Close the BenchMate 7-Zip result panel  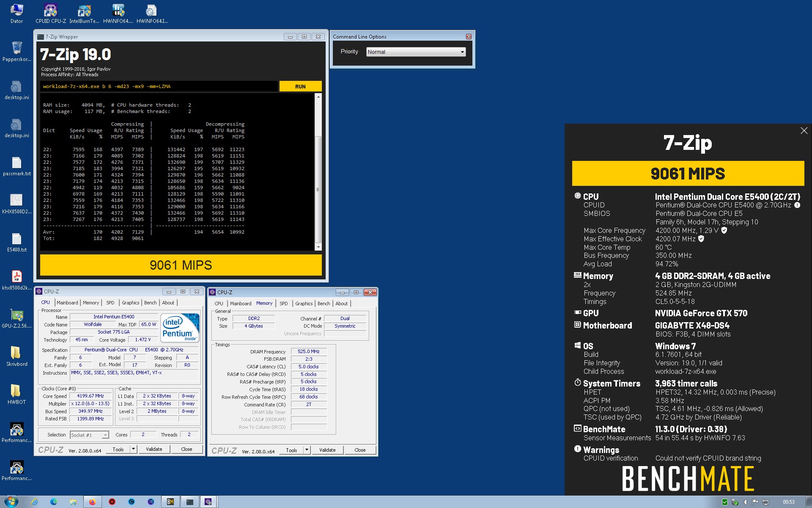click(804, 131)
